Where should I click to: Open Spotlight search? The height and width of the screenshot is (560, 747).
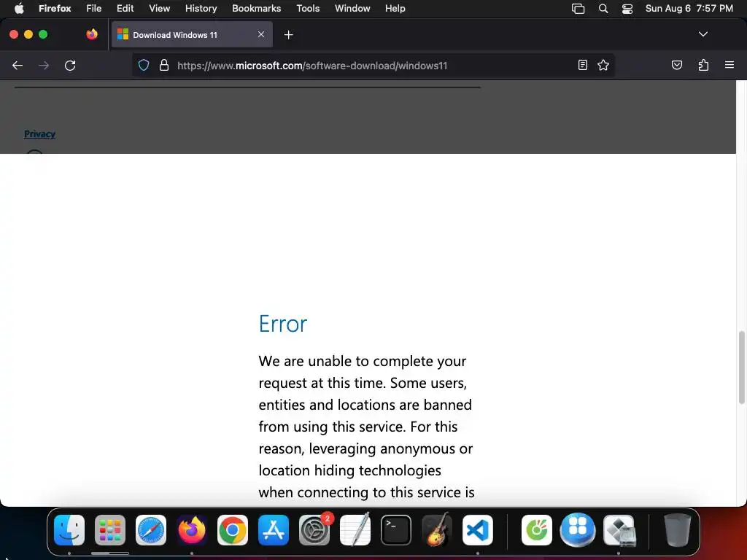tap(603, 9)
